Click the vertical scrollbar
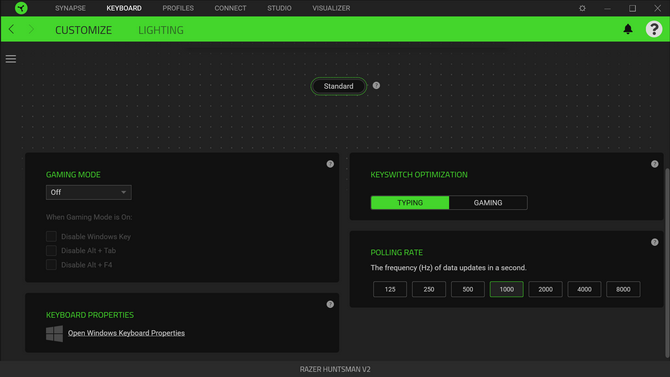This screenshot has height=377, width=670. pyautogui.click(x=667, y=263)
